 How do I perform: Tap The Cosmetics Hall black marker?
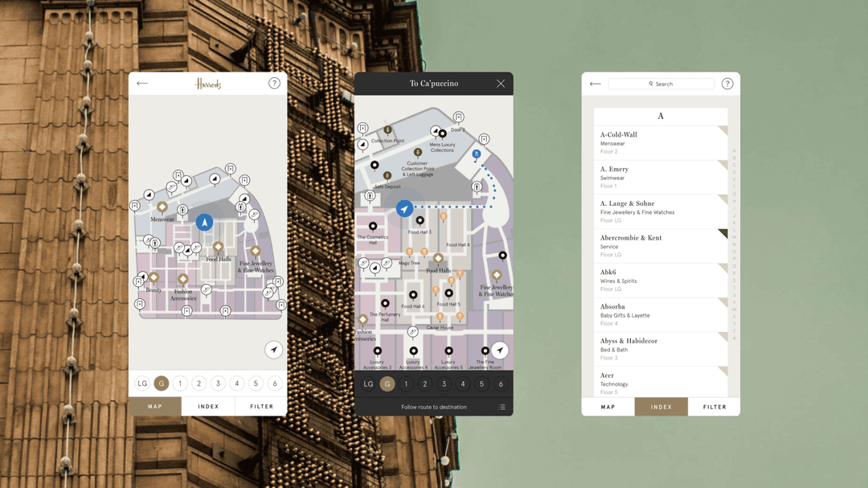(373, 226)
